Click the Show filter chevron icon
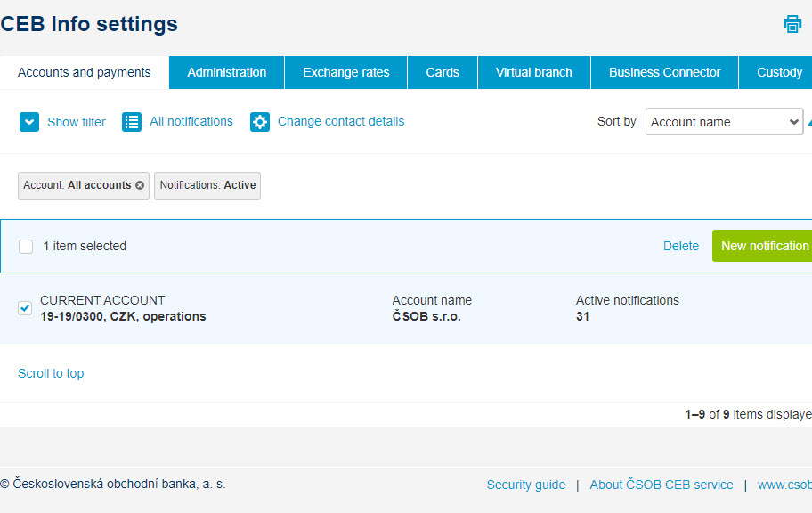Screen dimensions: 812x513 29,122
